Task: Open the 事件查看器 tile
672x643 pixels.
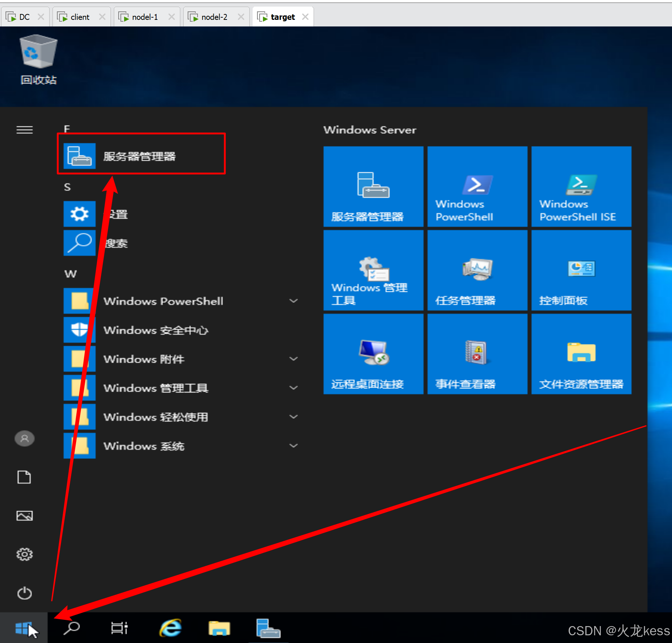Action: (x=477, y=354)
